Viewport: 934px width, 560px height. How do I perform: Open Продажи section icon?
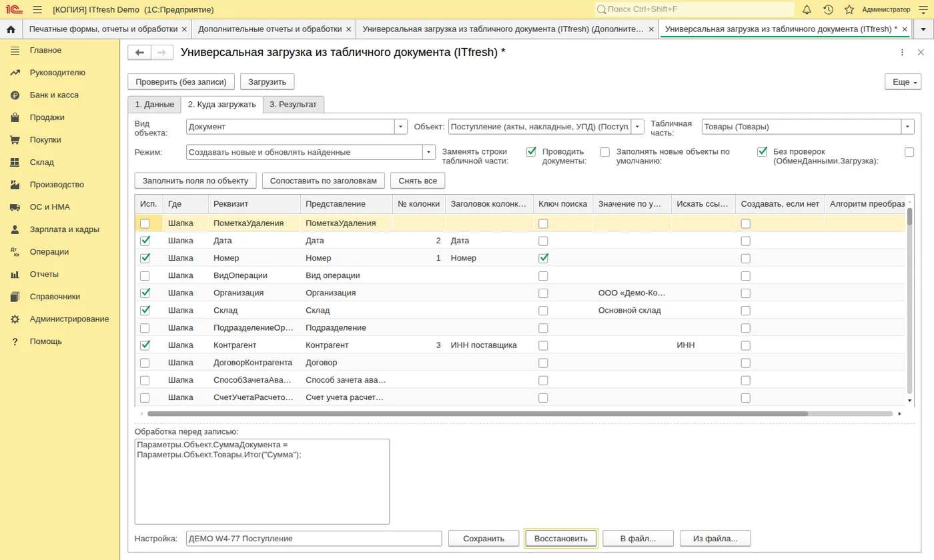15,117
